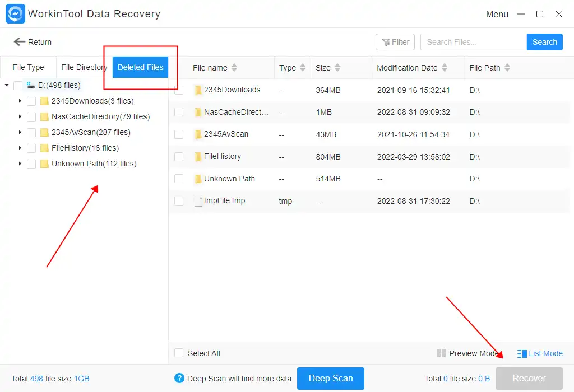Open the Menu in title bar
The width and height of the screenshot is (574, 392).
497,14
